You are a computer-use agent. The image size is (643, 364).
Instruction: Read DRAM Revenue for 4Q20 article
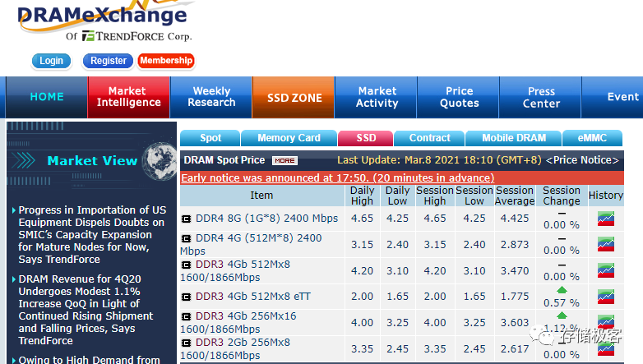[86, 310]
